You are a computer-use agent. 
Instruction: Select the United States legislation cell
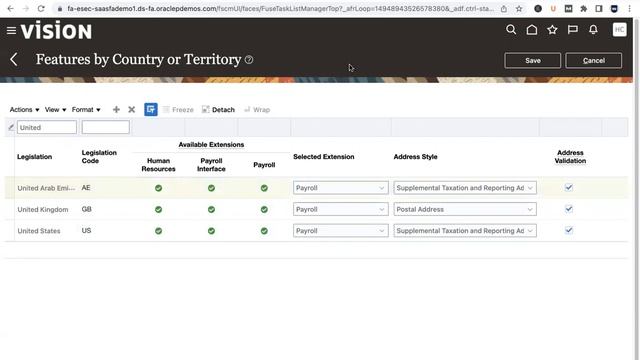[x=39, y=231]
